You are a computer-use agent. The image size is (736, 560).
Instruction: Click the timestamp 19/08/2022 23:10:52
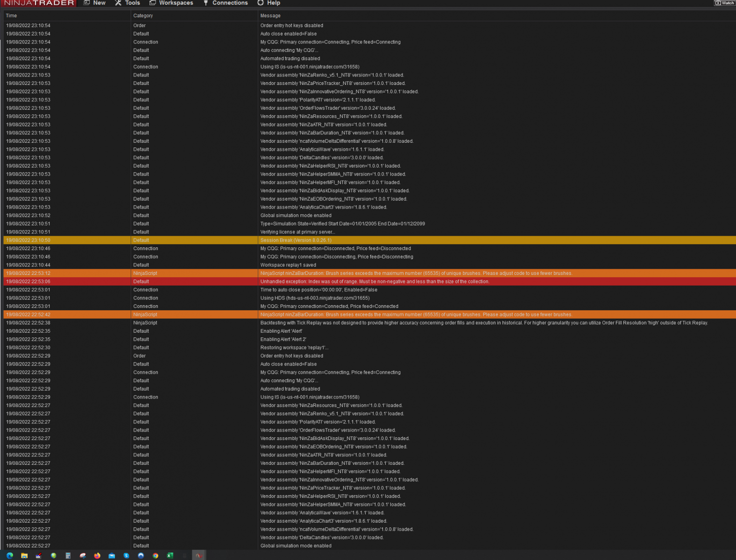28,216
